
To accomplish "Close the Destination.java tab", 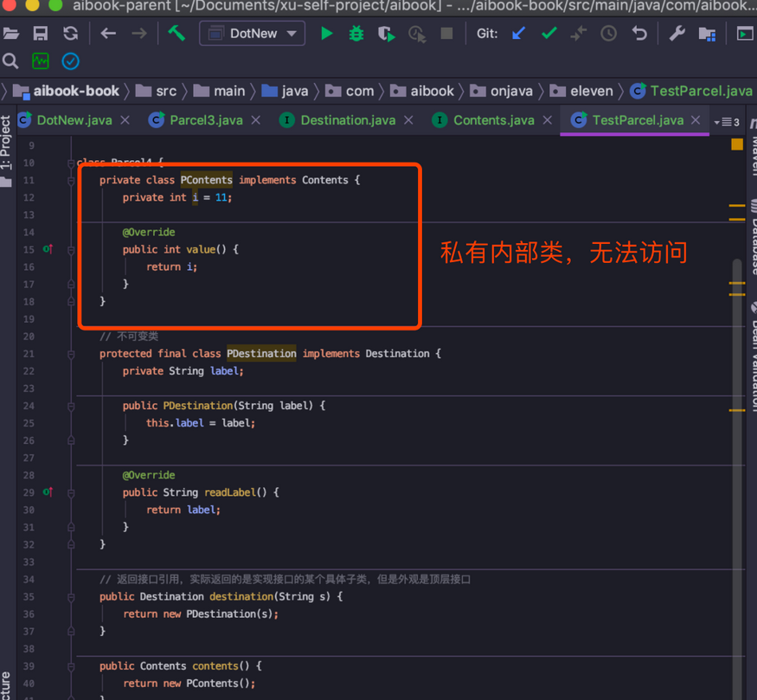I will point(409,120).
